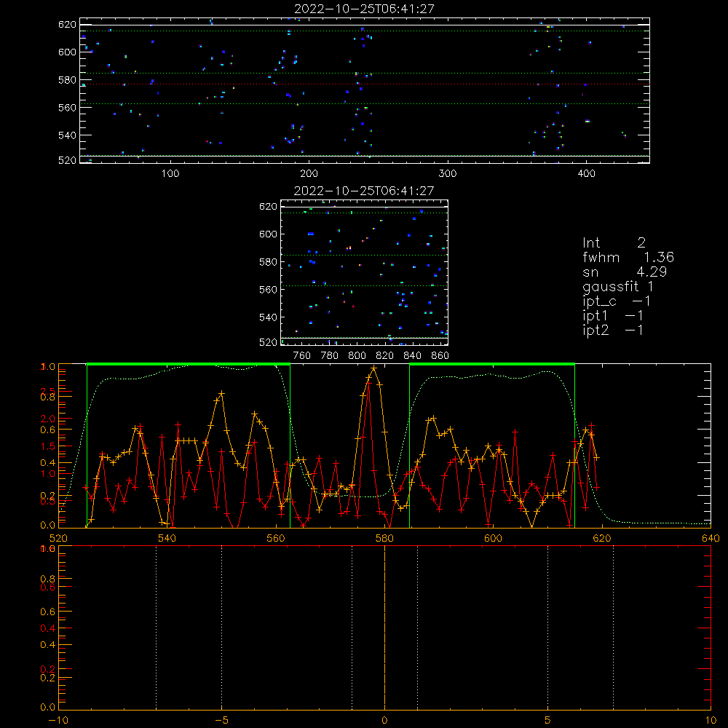Select the 'fwhm 1.36' readout line
This screenshot has width=728, height=728.
(x=628, y=257)
